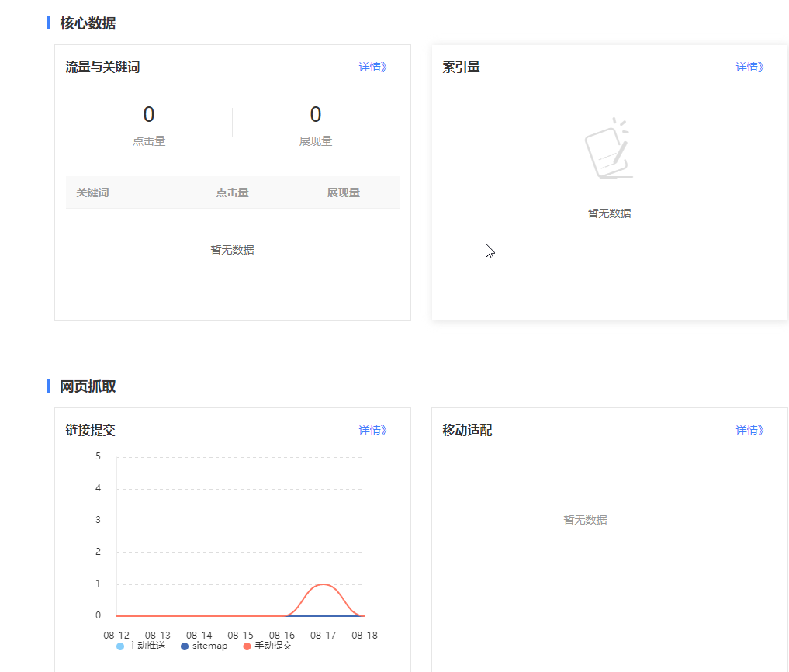The width and height of the screenshot is (789, 672).
Task: Toggle the sitemap series legend label
Action: point(209,646)
